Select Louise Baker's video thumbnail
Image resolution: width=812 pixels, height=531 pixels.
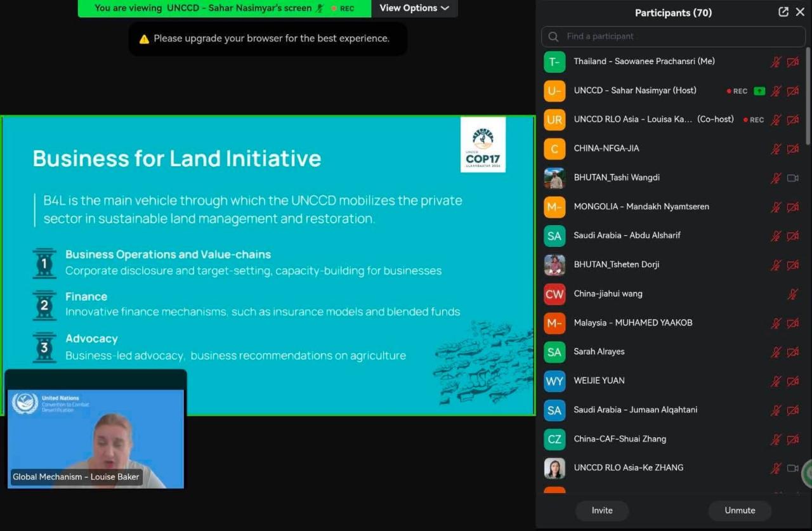pyautogui.click(x=96, y=439)
